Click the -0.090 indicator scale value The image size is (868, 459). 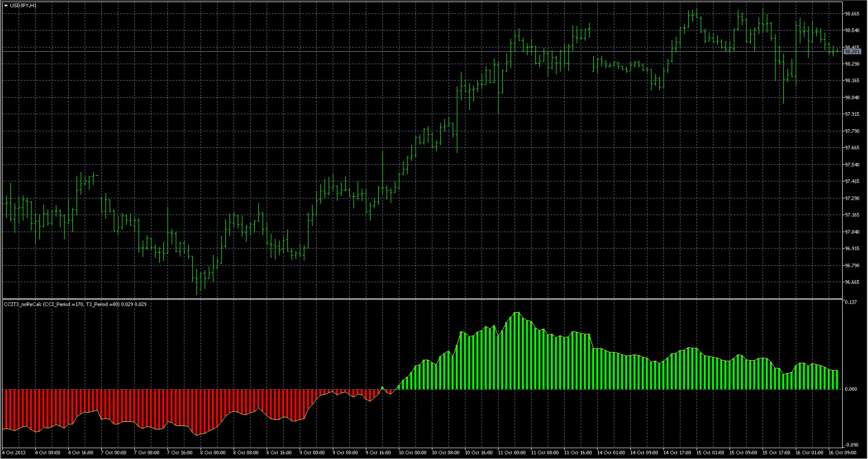[850, 445]
